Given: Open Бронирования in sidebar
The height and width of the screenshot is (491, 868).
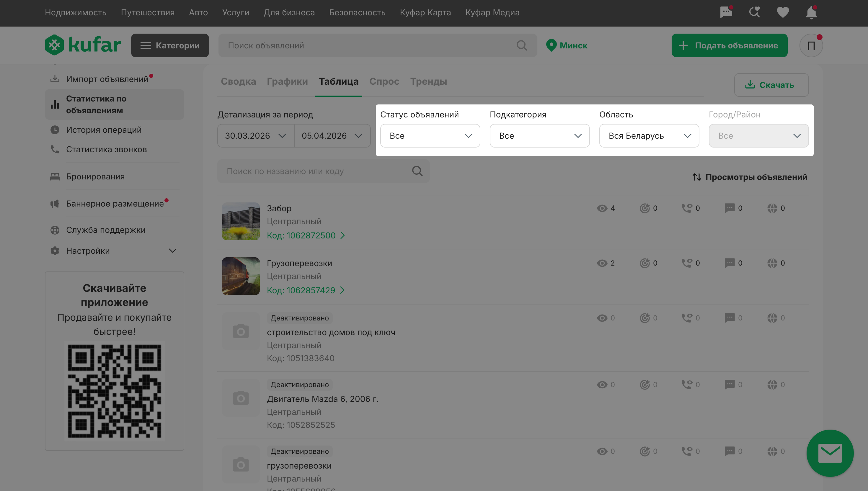Looking at the screenshot, I should [x=114, y=177].
